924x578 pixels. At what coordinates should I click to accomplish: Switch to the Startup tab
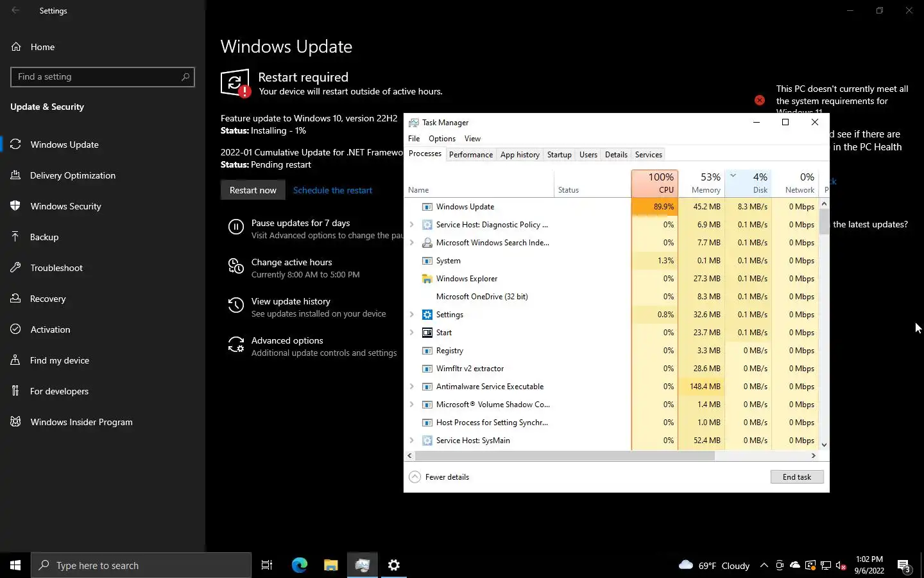click(x=559, y=155)
